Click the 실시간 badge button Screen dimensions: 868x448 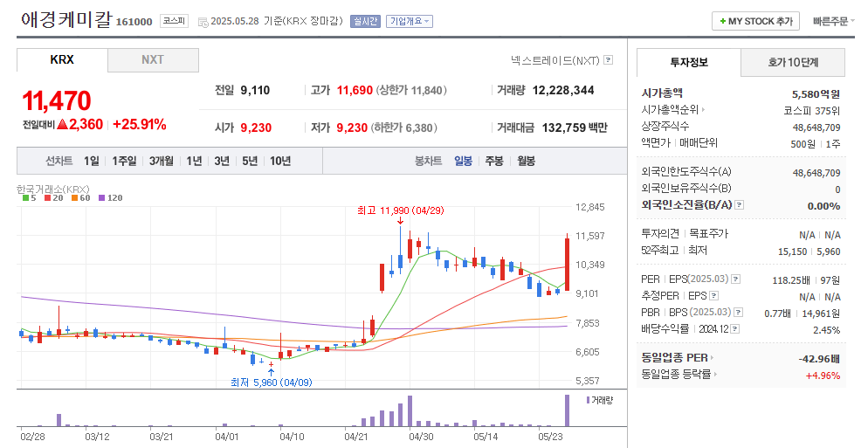pyautogui.click(x=365, y=22)
